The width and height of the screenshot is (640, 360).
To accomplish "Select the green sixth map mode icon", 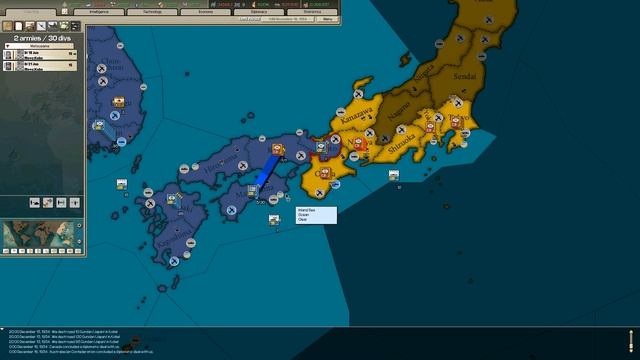I will (64, 26).
